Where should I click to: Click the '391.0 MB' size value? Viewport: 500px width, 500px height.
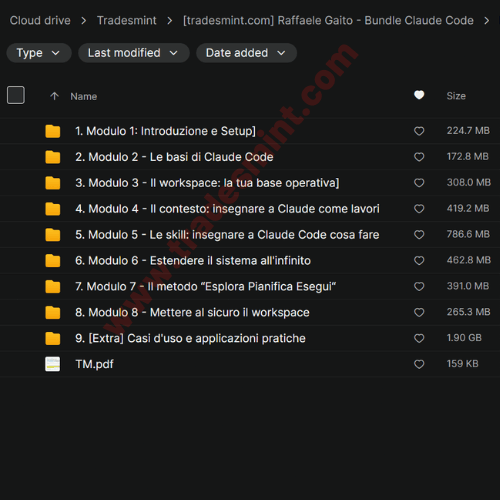coord(468,286)
